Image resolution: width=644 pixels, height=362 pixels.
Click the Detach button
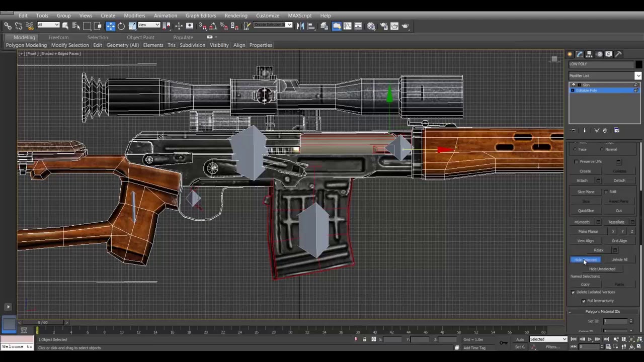[x=619, y=180]
